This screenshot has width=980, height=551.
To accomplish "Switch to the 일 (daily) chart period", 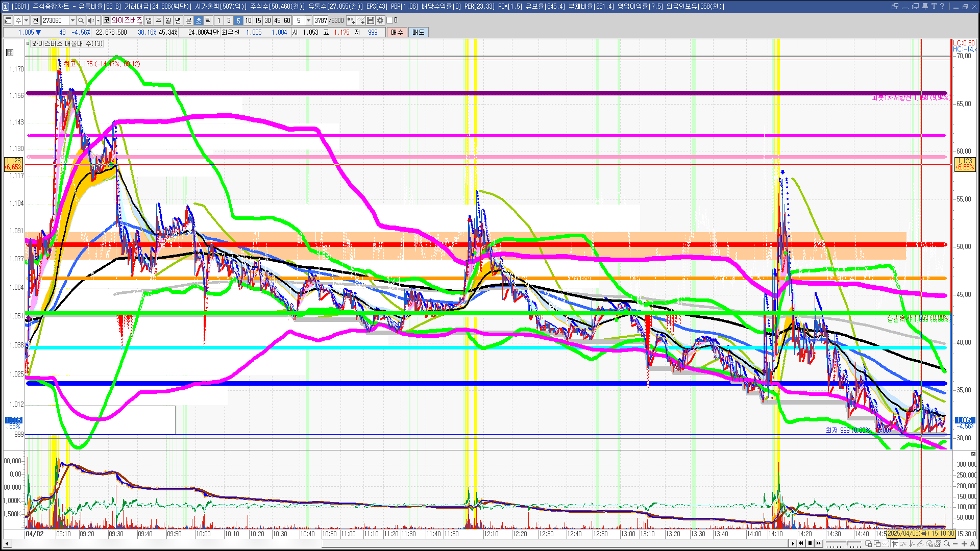I will pos(149,20).
